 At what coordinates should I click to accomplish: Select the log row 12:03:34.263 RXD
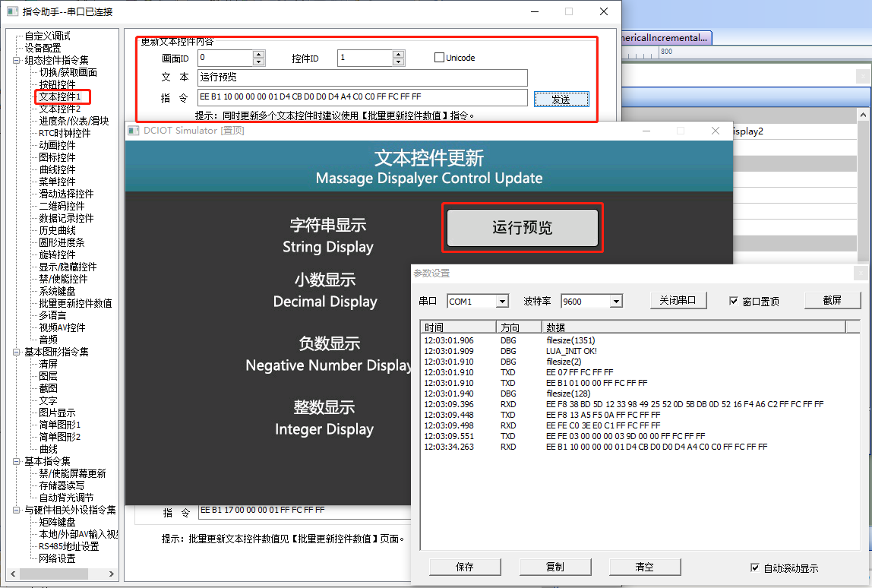pos(640,447)
